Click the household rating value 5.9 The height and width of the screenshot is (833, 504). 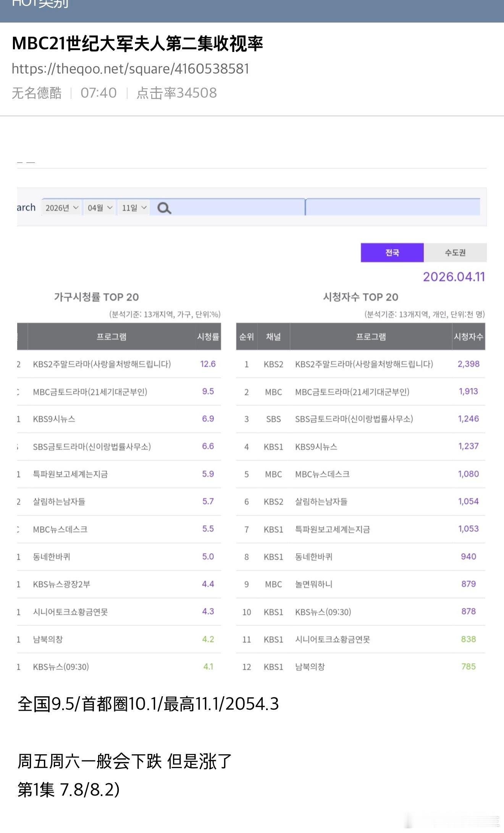(208, 474)
